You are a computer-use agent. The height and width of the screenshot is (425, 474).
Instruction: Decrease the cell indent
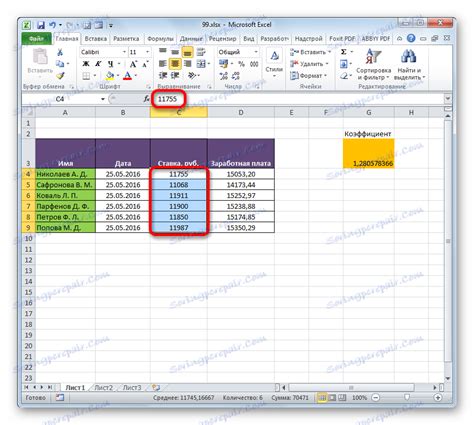(x=163, y=76)
